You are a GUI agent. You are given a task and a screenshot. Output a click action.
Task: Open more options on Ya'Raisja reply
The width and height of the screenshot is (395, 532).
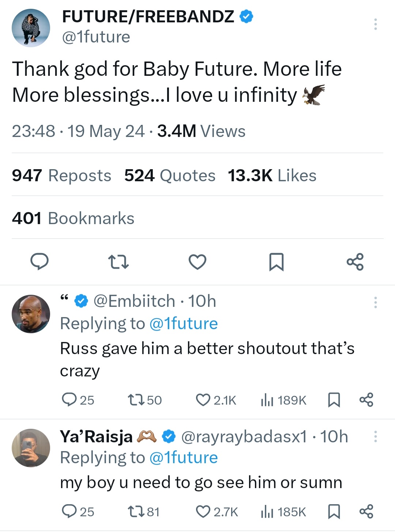click(x=375, y=436)
